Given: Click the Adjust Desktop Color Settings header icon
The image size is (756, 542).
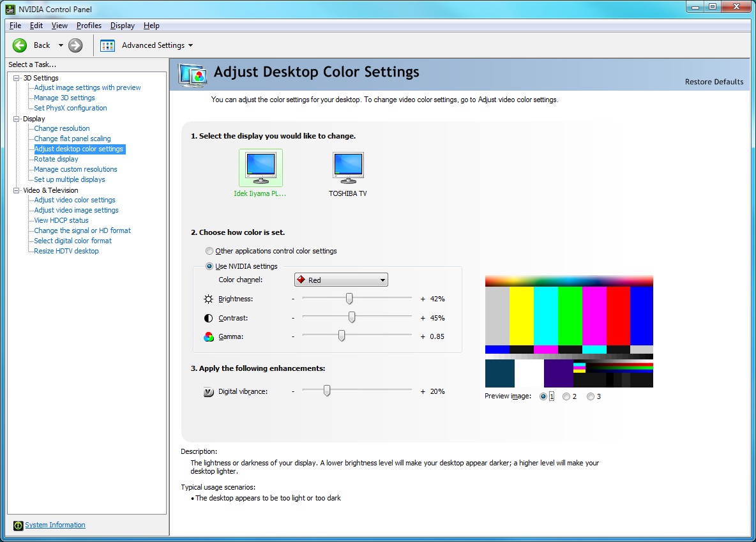Looking at the screenshot, I should [193, 75].
